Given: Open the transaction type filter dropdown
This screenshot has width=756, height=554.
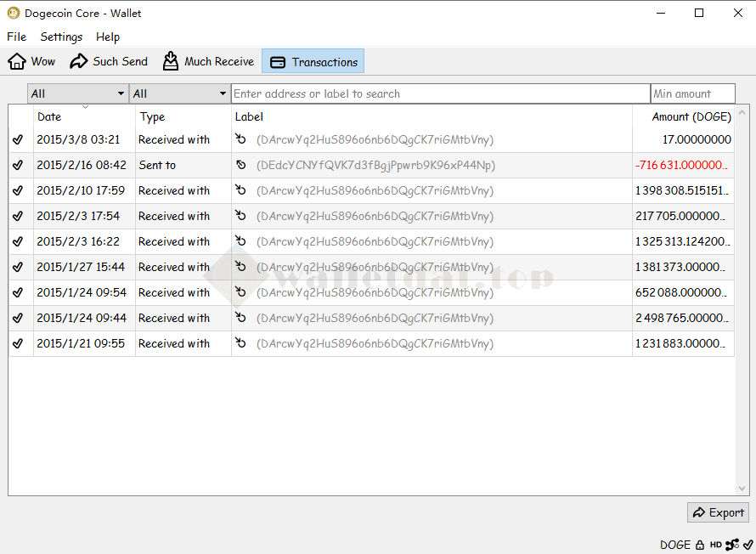Looking at the screenshot, I should tap(179, 93).
